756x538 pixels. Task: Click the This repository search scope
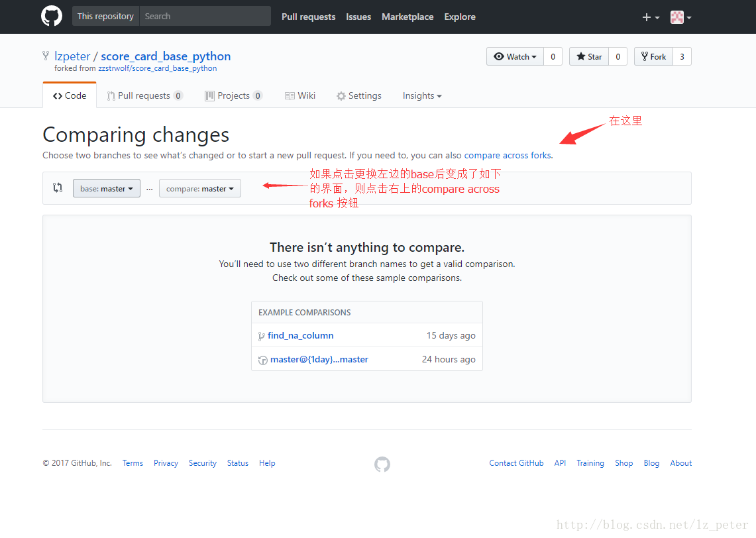tap(105, 16)
